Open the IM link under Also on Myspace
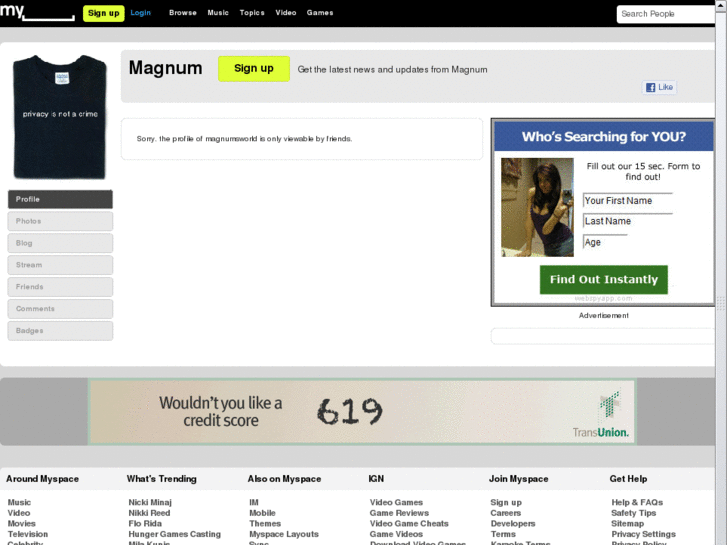Image resolution: width=727 pixels, height=545 pixels. click(x=254, y=502)
